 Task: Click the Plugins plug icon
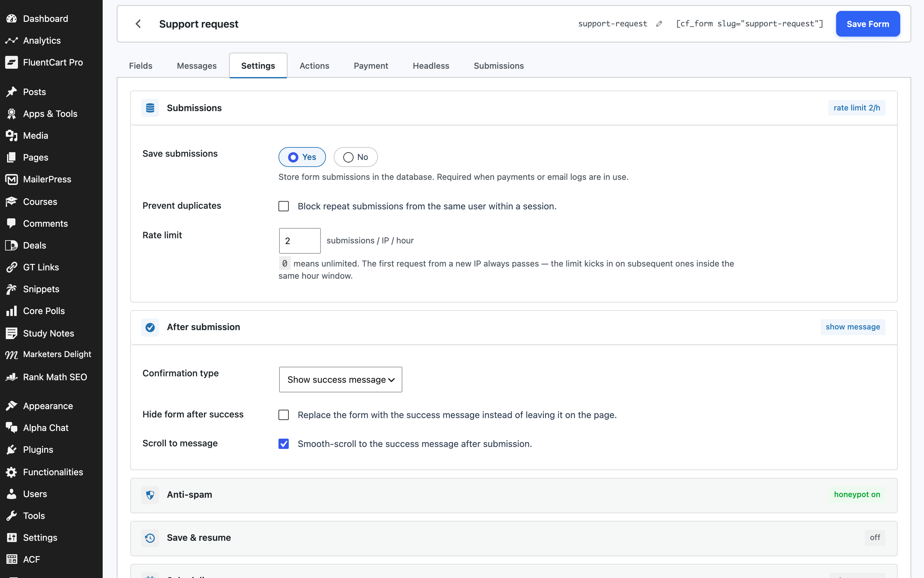12,450
